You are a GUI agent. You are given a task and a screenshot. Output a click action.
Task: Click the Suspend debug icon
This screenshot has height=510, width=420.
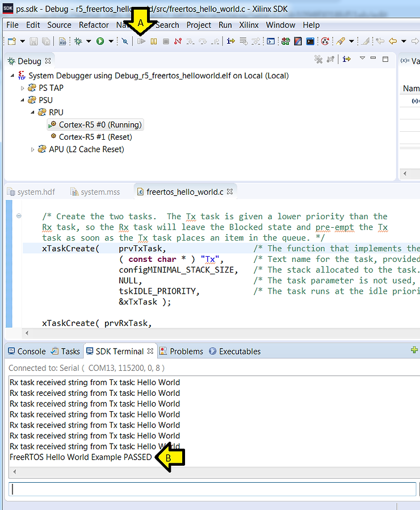(153, 41)
